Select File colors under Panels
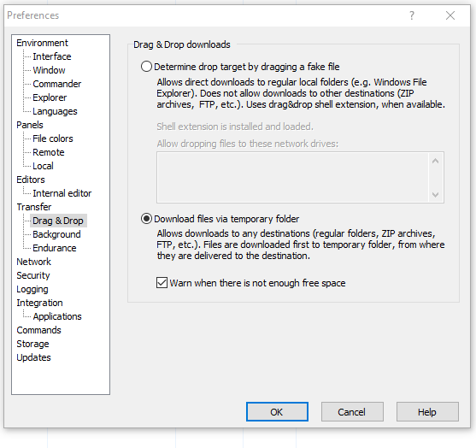This screenshot has width=476, height=448. click(53, 139)
